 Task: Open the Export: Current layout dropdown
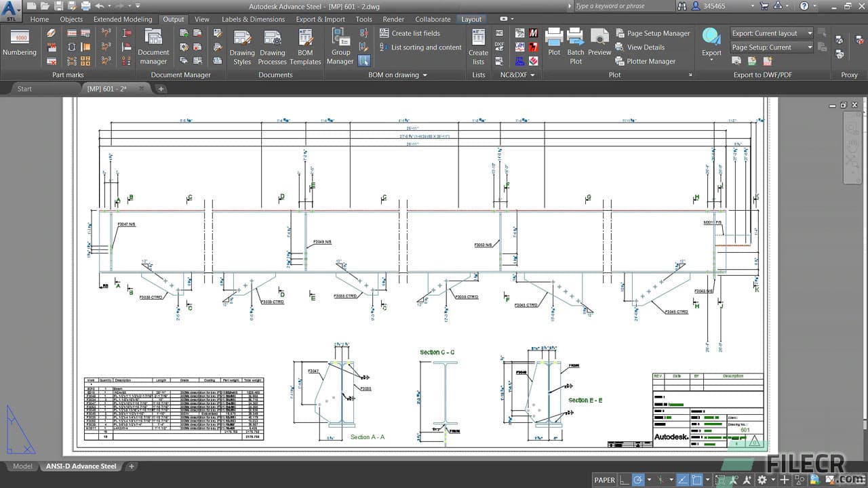coord(771,33)
